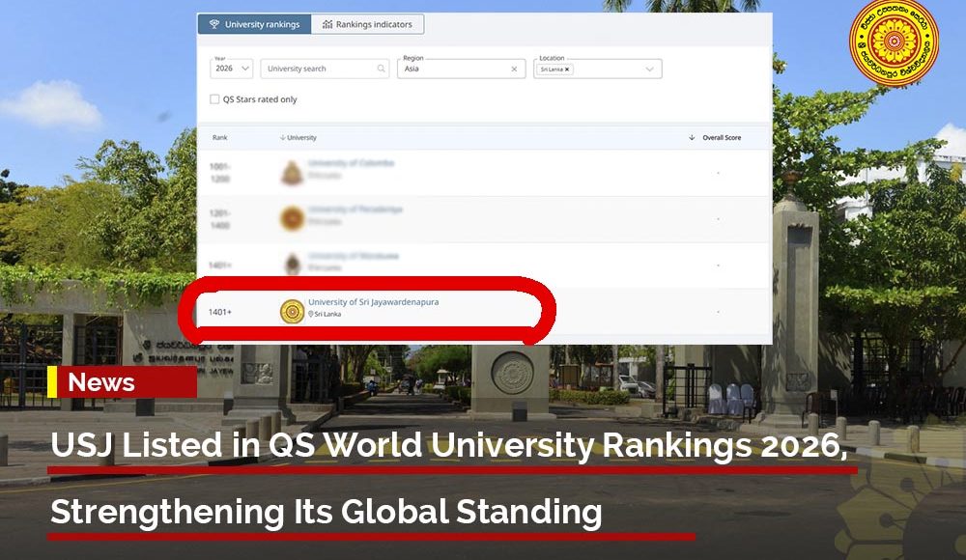Screen dimensions: 966x560
Task: Switch to the University rankings tab
Action: (x=254, y=24)
